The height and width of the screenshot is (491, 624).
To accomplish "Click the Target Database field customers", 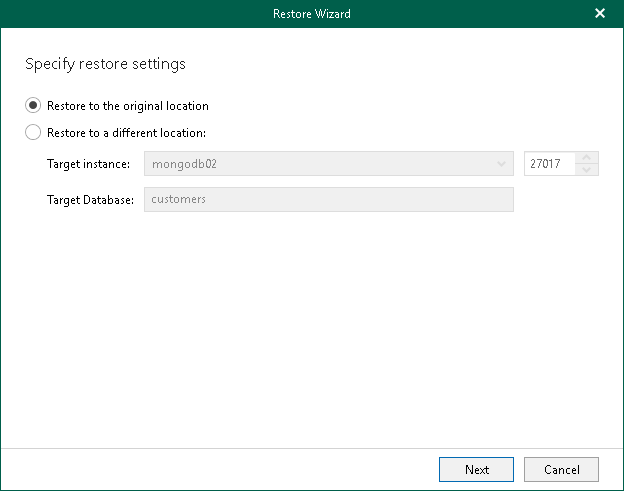I will 329,199.
